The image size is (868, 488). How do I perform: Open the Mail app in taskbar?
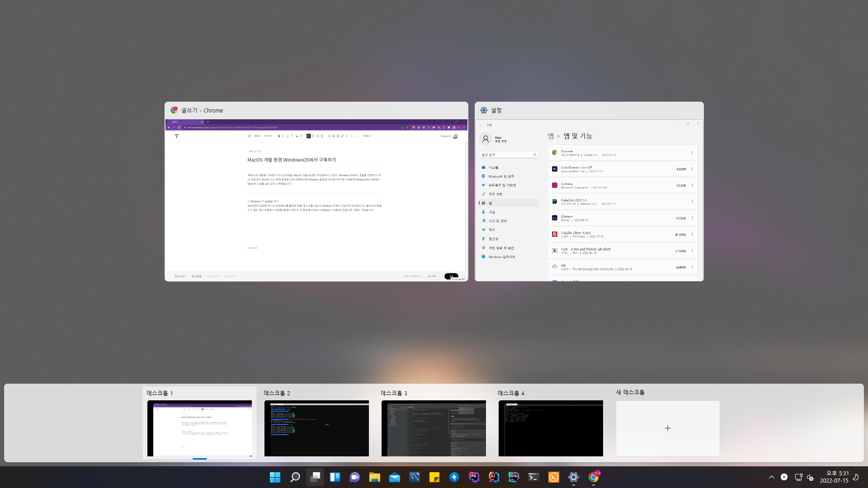tap(394, 477)
